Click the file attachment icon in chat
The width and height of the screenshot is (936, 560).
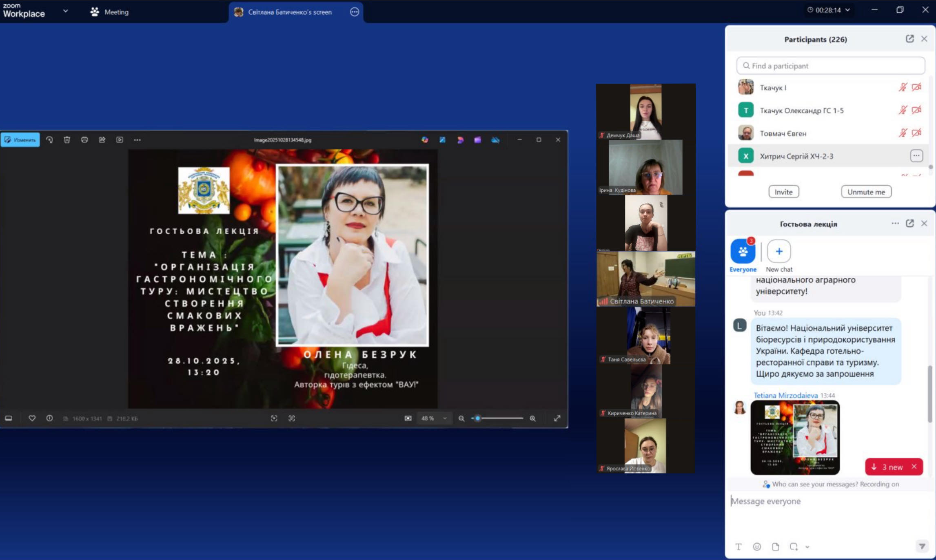pyautogui.click(x=775, y=547)
